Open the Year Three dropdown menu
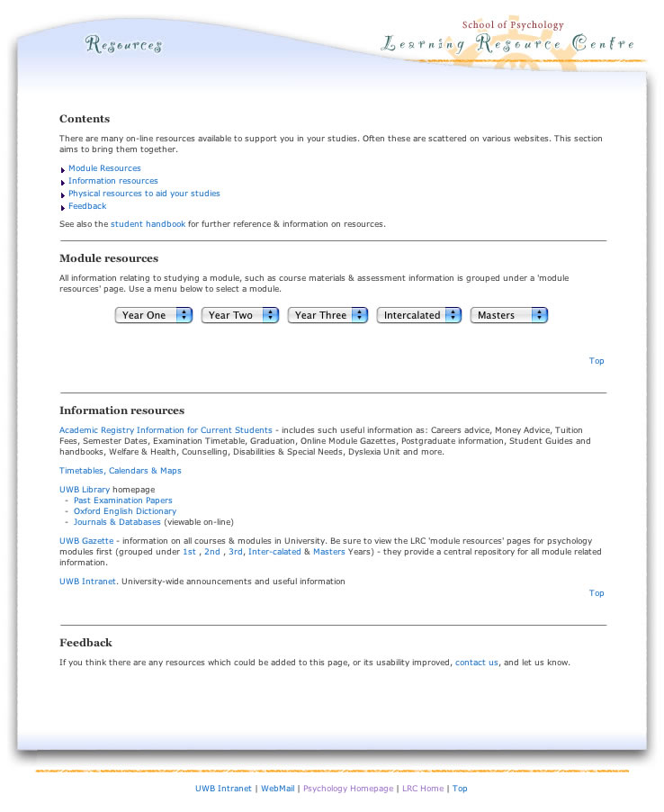Viewport: 664px width, 812px height. [328, 315]
